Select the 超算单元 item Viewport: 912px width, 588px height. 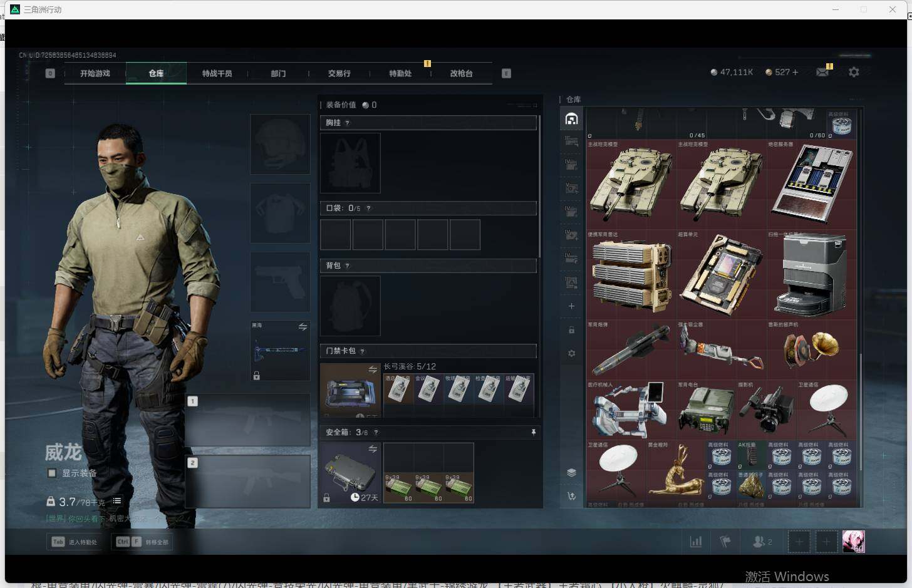(x=722, y=274)
